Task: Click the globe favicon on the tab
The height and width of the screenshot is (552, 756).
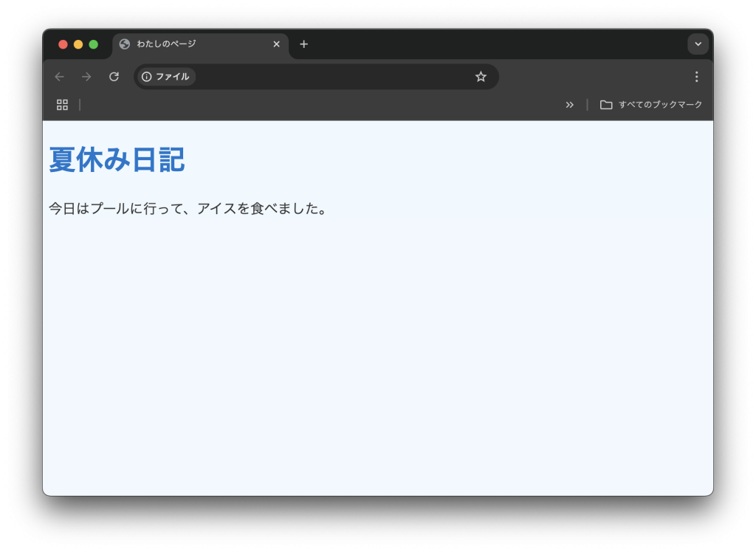Action: [124, 44]
